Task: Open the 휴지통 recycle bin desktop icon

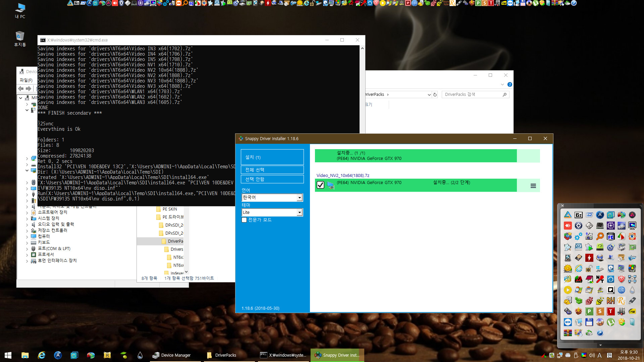Action: [x=20, y=39]
